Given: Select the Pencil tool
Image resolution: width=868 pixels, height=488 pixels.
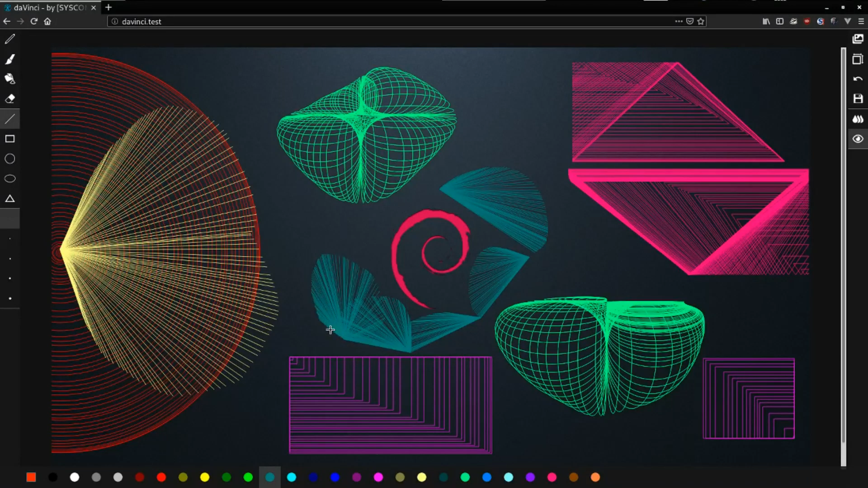Looking at the screenshot, I should (x=9, y=39).
